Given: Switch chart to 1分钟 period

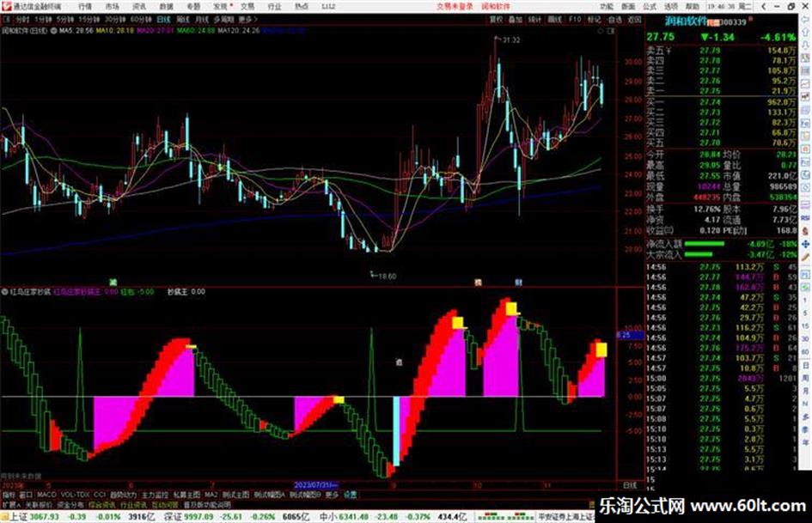Looking at the screenshot, I should [43, 19].
